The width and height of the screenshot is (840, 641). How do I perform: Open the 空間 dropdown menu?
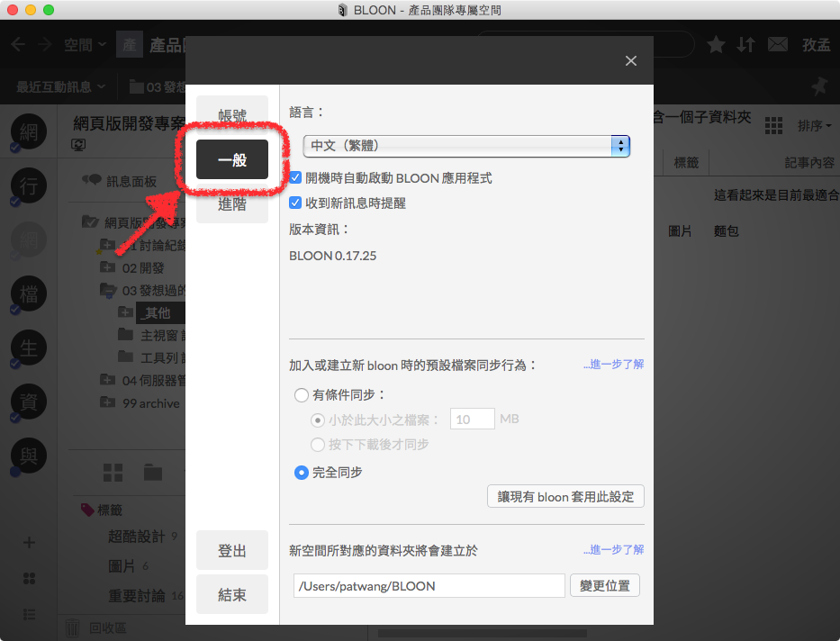click(x=85, y=44)
